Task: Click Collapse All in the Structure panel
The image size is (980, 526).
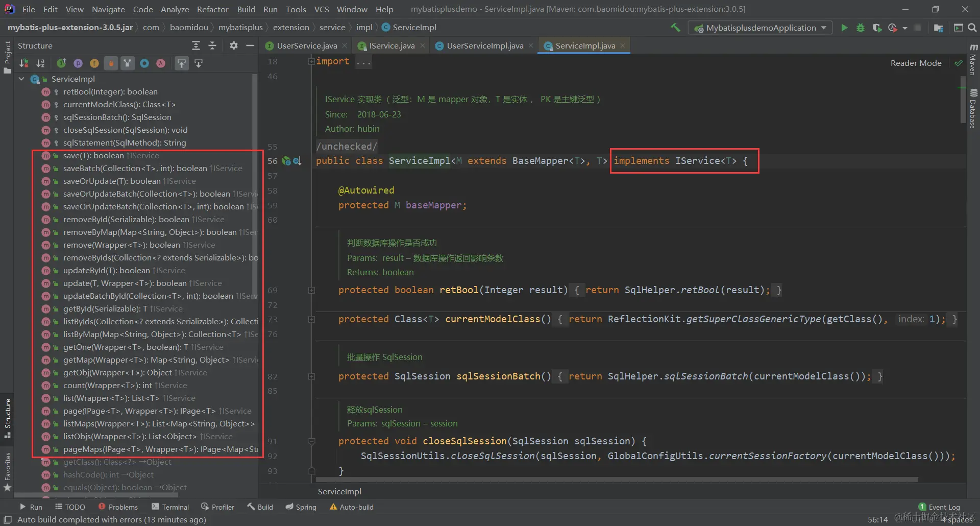Action: pos(212,45)
